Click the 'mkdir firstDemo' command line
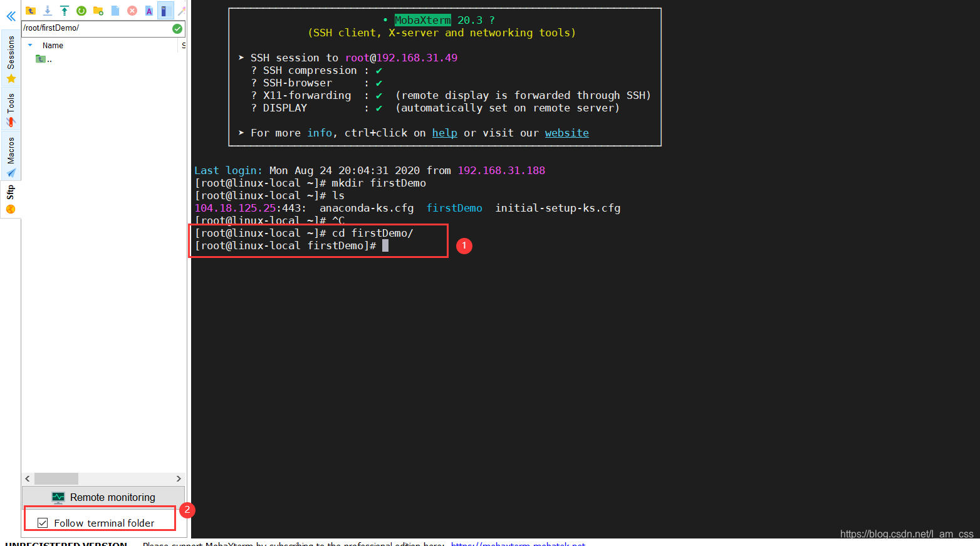This screenshot has width=980, height=546. click(378, 183)
